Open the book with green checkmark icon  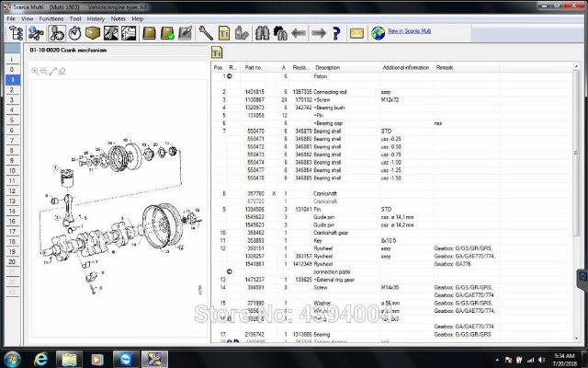[x=167, y=33]
